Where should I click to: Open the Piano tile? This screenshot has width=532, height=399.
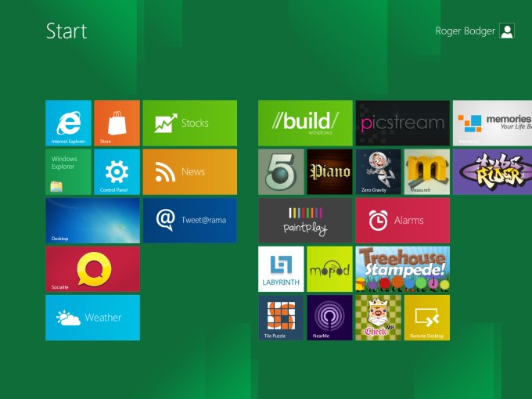[329, 171]
